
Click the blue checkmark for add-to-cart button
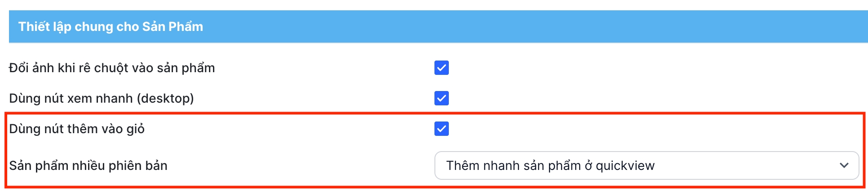click(x=441, y=129)
